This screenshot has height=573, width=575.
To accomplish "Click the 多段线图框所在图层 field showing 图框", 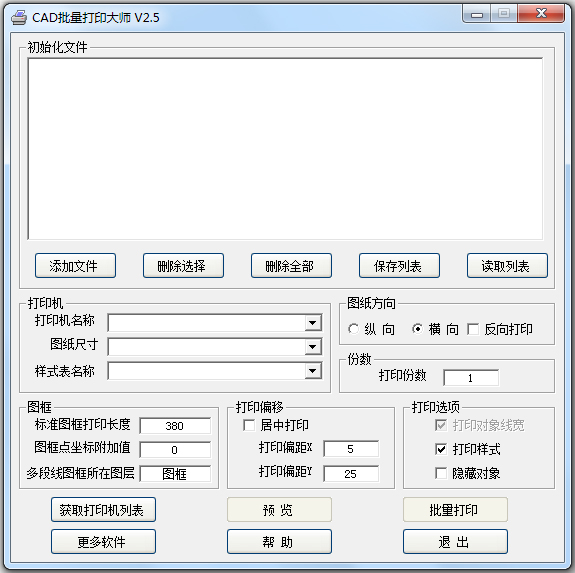I will click(175, 474).
